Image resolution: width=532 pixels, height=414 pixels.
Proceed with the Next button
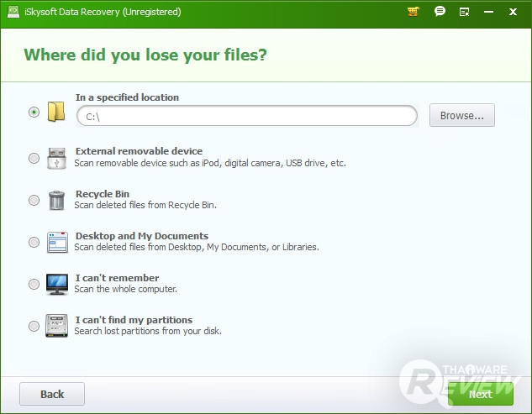click(x=480, y=394)
